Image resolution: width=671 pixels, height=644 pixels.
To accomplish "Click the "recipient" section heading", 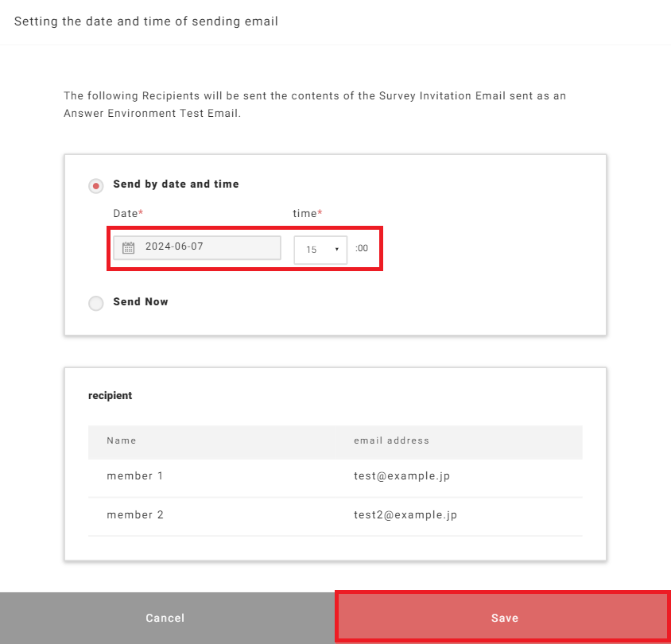I will [110, 395].
